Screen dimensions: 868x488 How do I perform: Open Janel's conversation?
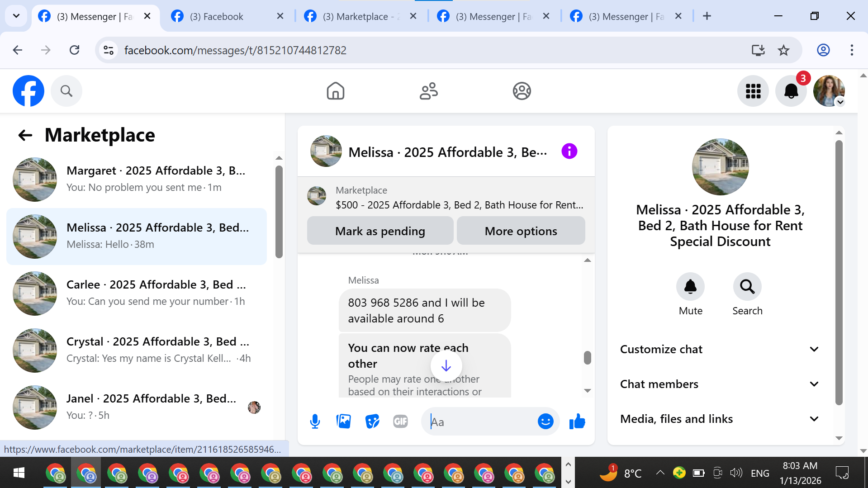tap(137, 407)
